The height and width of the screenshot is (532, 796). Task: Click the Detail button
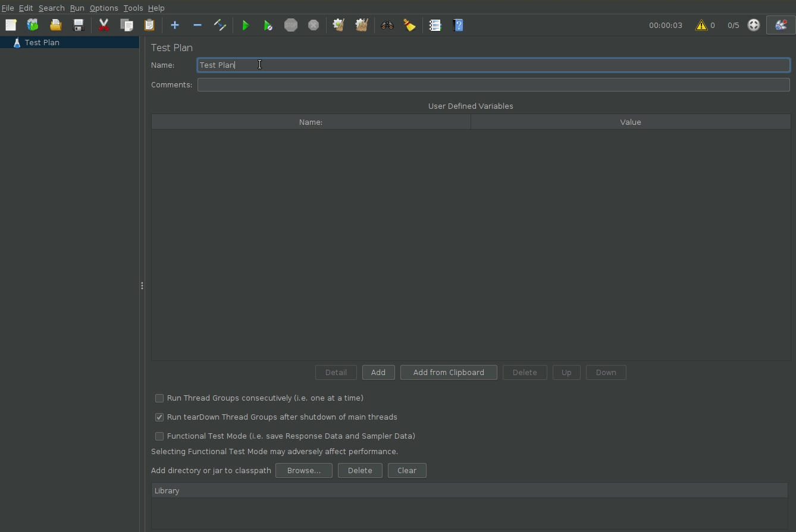(336, 373)
